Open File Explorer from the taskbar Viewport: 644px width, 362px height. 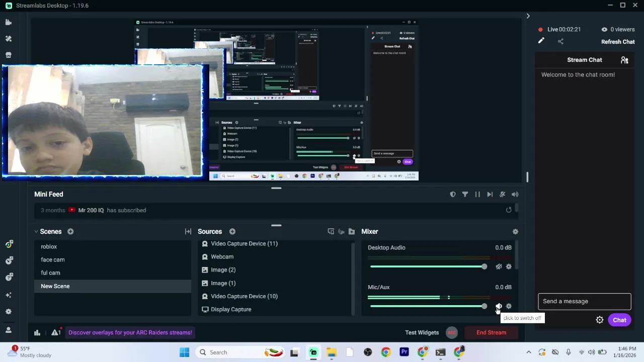[x=332, y=352]
